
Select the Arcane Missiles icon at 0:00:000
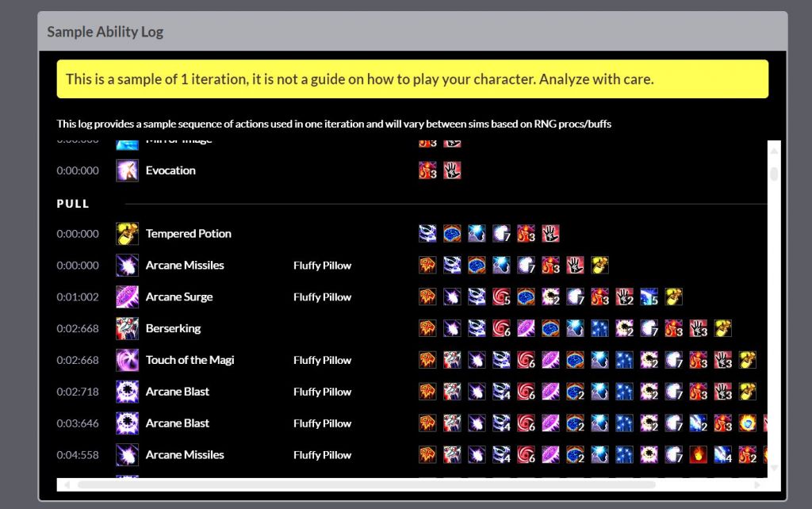click(x=127, y=266)
